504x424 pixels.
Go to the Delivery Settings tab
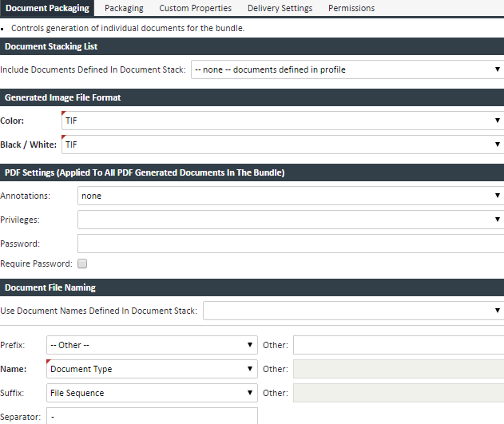(280, 8)
